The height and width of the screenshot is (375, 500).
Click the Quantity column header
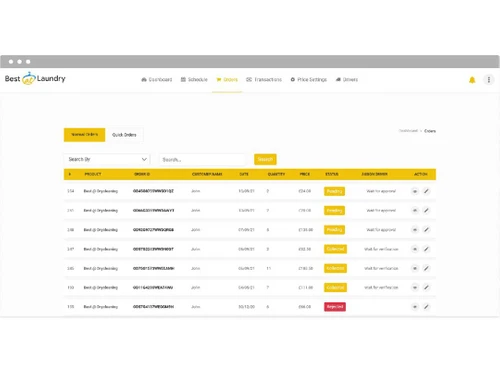coord(276,174)
